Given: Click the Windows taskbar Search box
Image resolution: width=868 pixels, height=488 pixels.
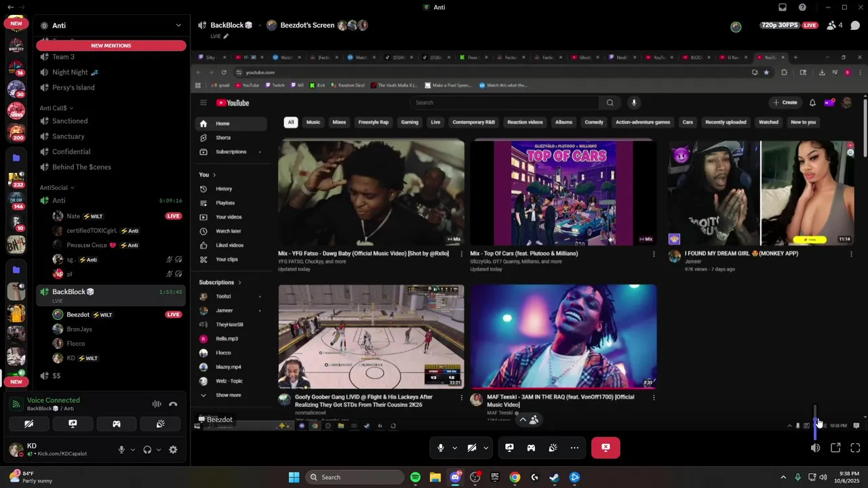Looking at the screenshot, I should 355,477.
